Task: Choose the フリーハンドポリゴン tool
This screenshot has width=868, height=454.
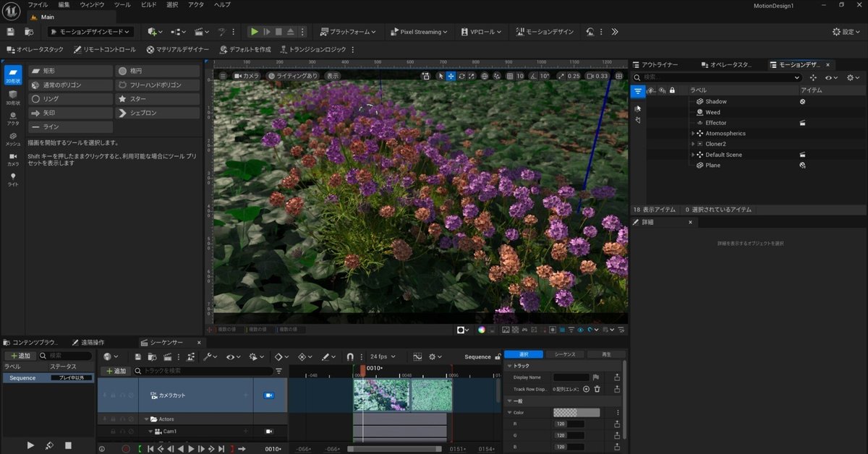Action: [x=157, y=85]
